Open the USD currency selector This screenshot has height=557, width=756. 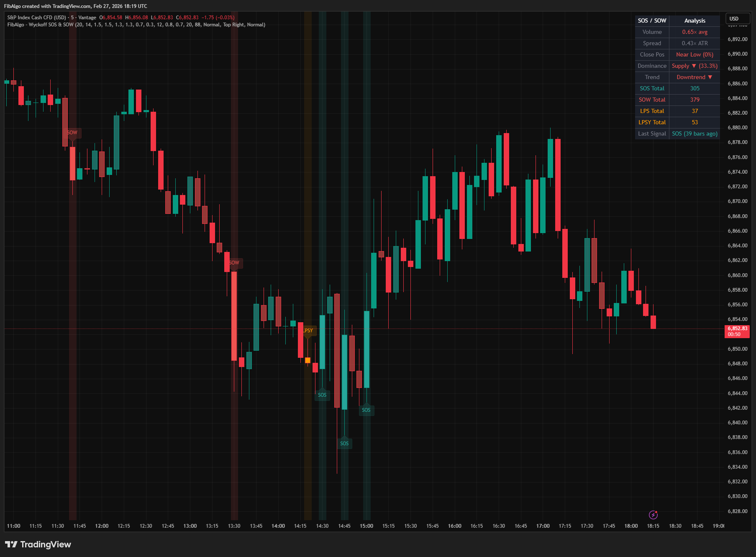[737, 19]
